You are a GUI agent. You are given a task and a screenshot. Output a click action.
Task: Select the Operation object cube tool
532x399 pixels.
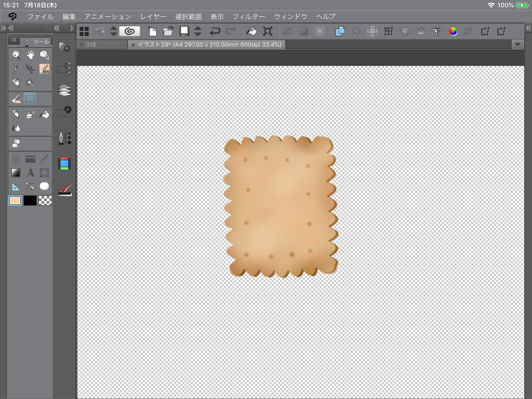[45, 55]
